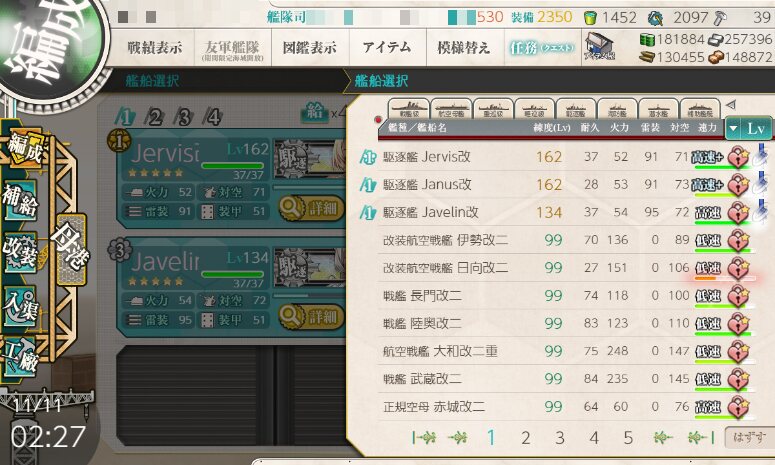Image resolution: width=775 pixels, height=465 pixels.
Task: Filter list by battleship class icon tab
Action: point(408,109)
